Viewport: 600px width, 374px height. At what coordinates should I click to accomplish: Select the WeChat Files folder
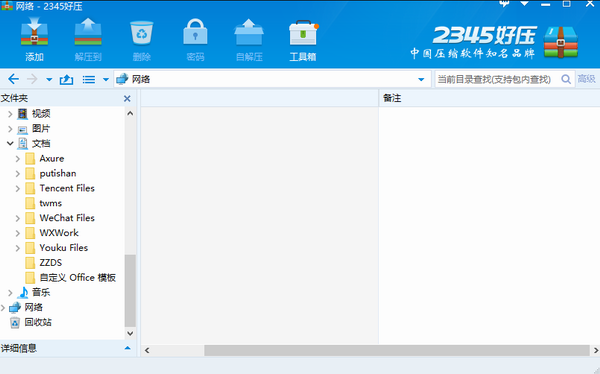(x=67, y=218)
